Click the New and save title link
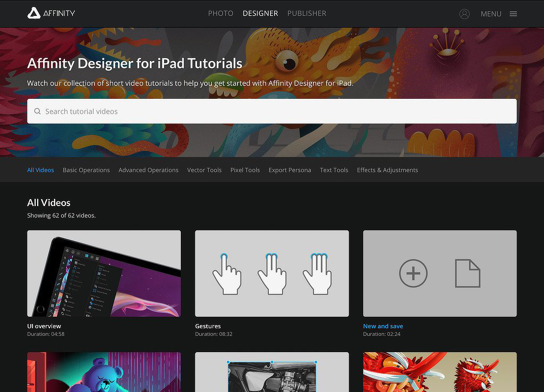Image resolution: width=544 pixels, height=392 pixels. point(382,326)
